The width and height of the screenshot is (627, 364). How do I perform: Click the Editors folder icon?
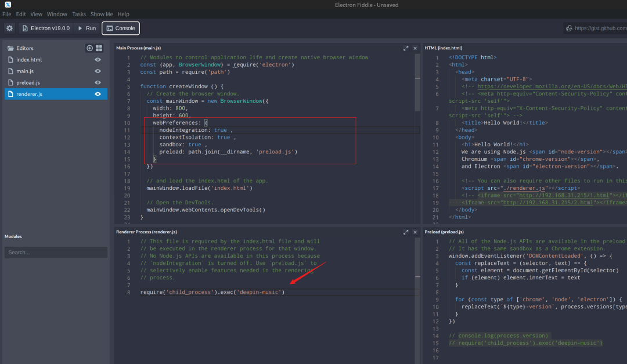pos(11,48)
